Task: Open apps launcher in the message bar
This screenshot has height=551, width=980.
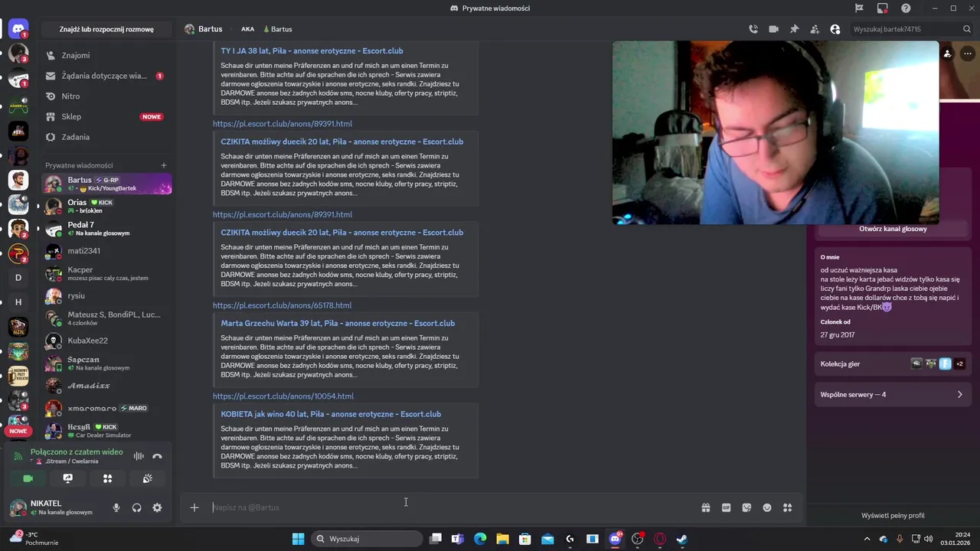Action: [x=787, y=507]
